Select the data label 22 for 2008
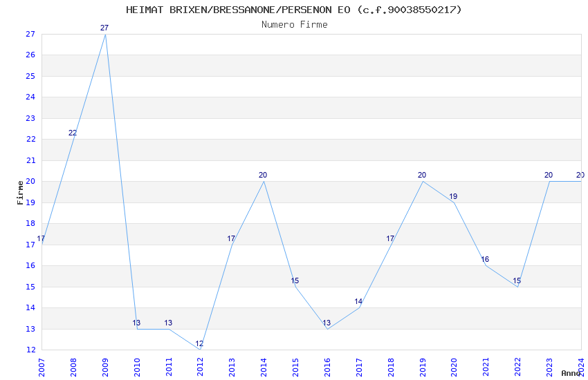This screenshot has width=588, height=380. (x=73, y=133)
